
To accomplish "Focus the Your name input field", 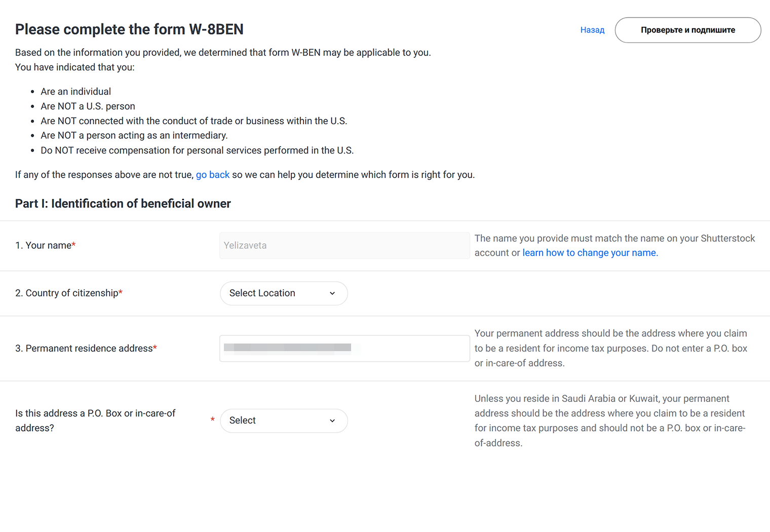I will point(344,246).
